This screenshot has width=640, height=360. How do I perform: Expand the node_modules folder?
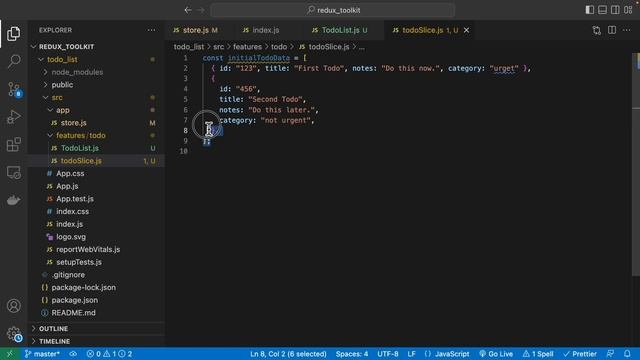pyautogui.click(x=77, y=72)
